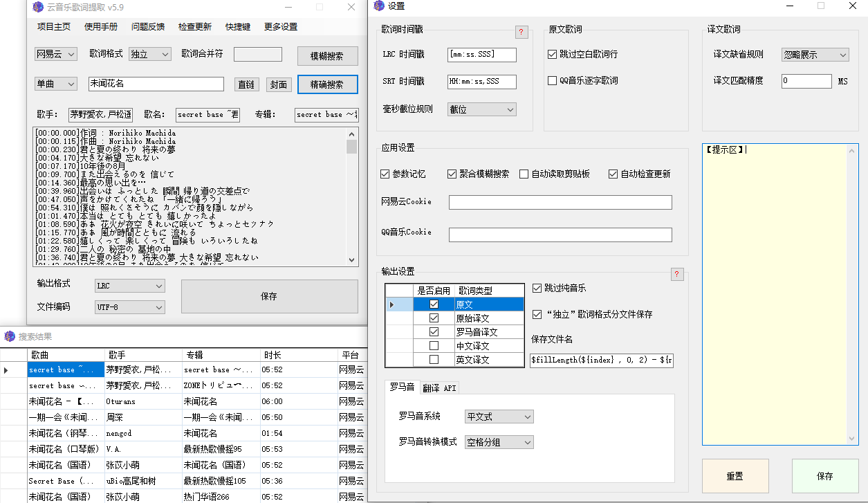The width and height of the screenshot is (868, 503).
Task: Toggle 跳过空白歌词行 checkbox
Action: (552, 54)
